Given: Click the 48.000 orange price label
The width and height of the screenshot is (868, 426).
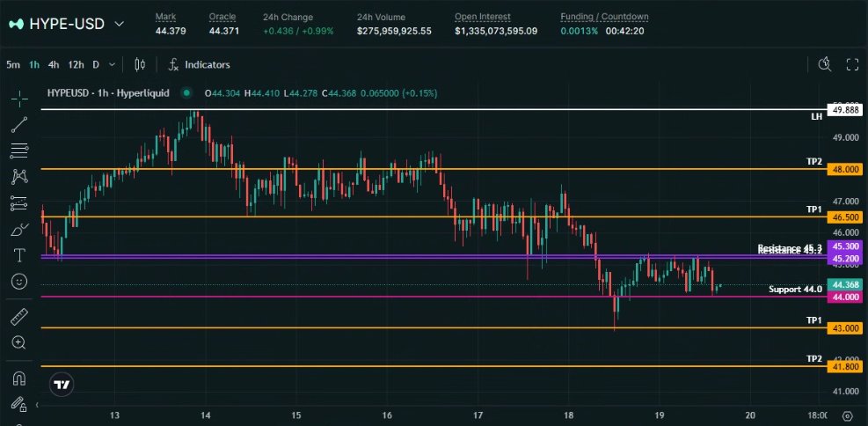Looking at the screenshot, I should pyautogui.click(x=845, y=170).
